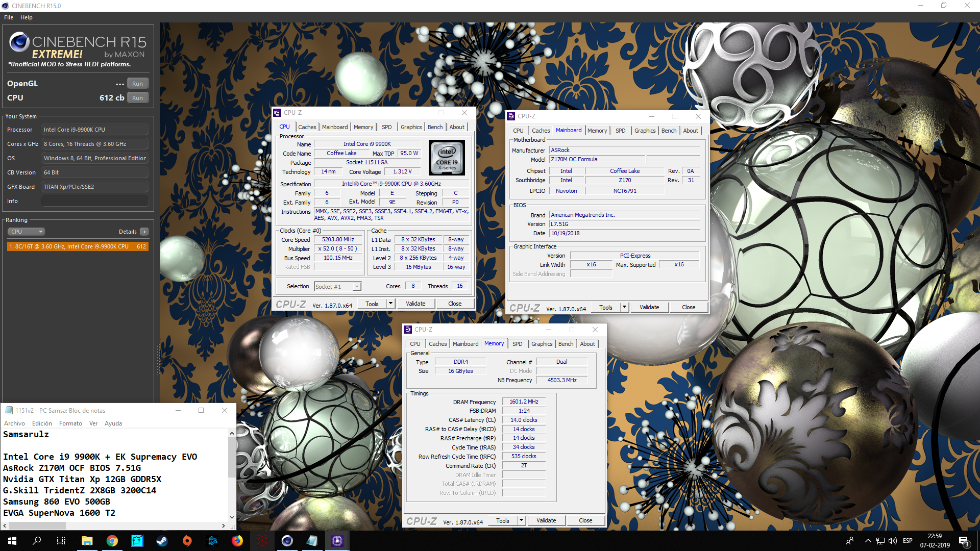Click the Cinebench R15 logo icon
Image resolution: width=980 pixels, height=551 pixels.
click(19, 42)
